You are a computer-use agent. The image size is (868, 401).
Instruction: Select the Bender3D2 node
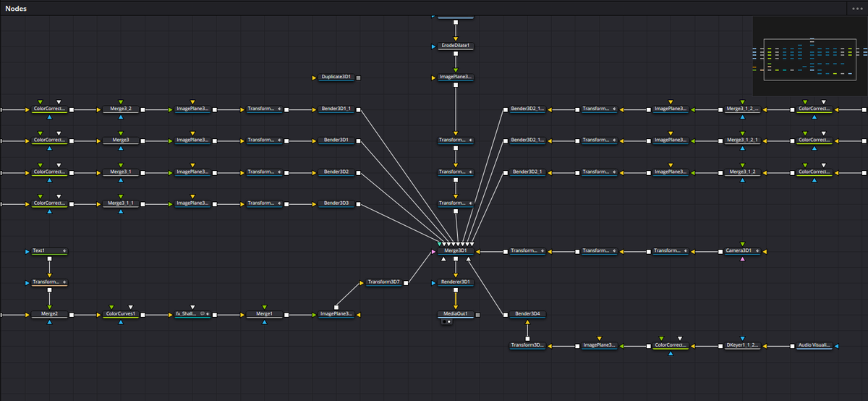pos(336,172)
